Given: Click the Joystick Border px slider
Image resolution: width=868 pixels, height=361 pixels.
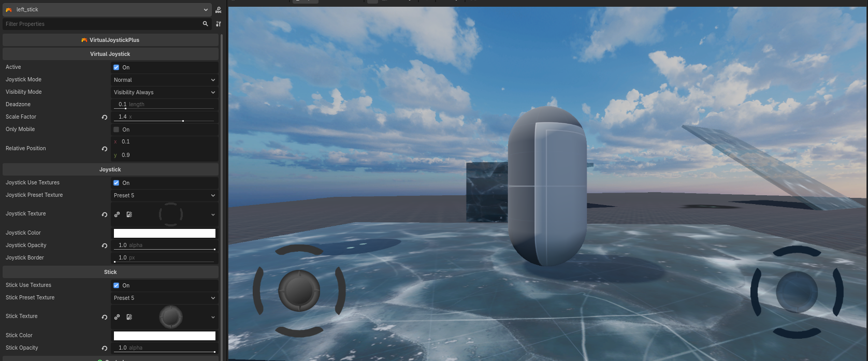Looking at the screenshot, I should coord(165,257).
